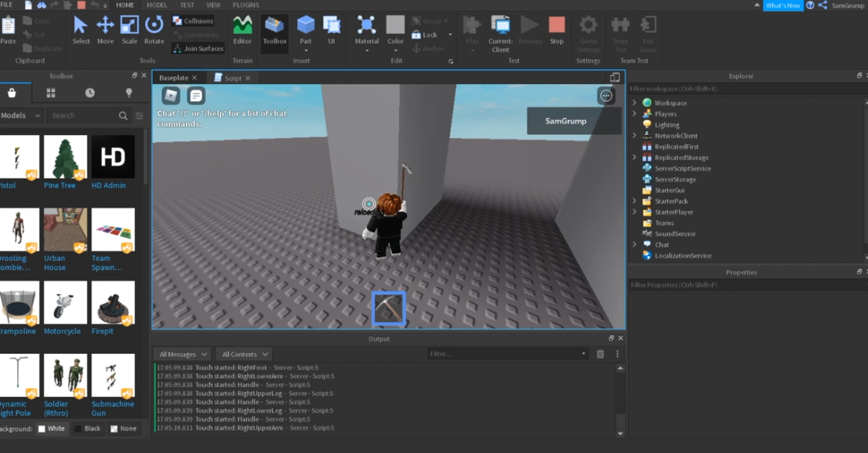Toggle Join Surfaces option
Screen dimensions: 868x453
tap(198, 49)
